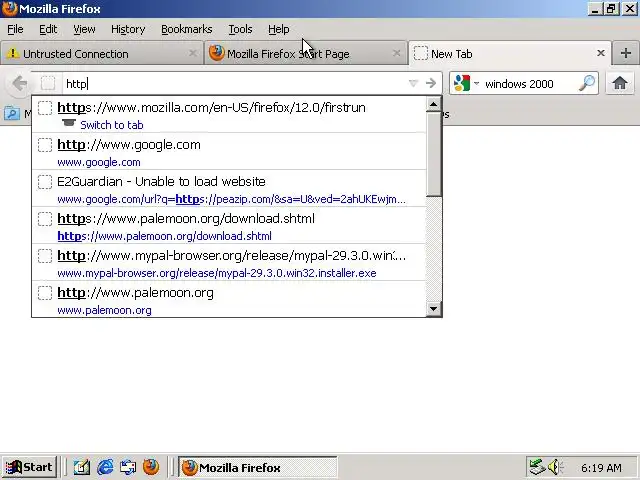
Task: Open the File menu
Action: tap(15, 29)
